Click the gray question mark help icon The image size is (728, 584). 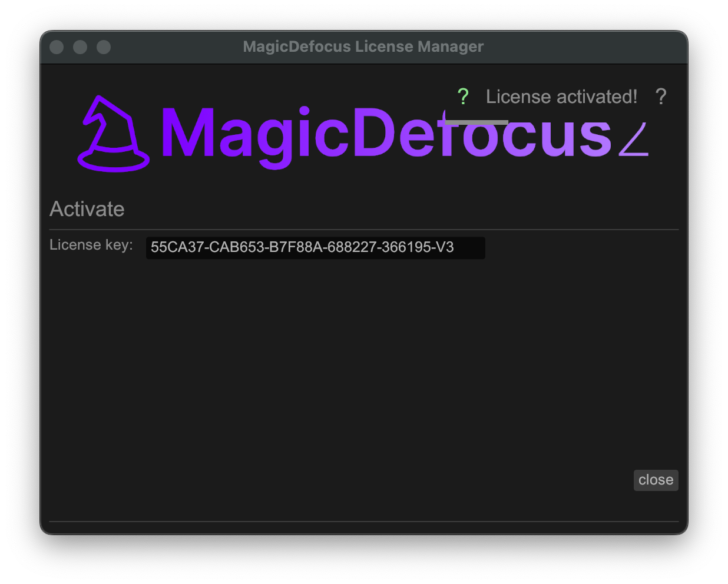click(661, 97)
